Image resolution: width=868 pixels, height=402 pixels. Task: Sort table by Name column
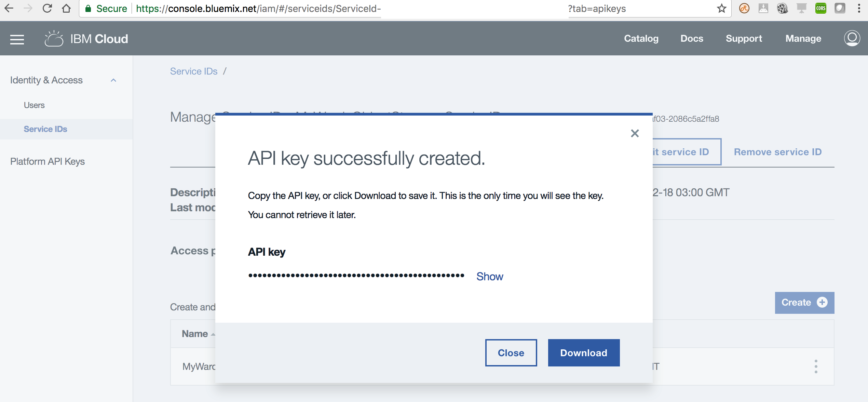tap(195, 334)
